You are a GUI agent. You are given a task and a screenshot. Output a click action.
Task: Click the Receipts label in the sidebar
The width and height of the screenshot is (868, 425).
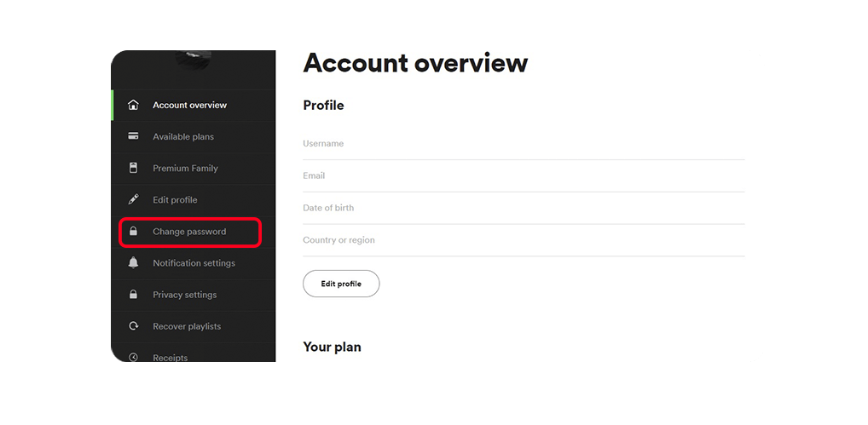pyautogui.click(x=170, y=358)
